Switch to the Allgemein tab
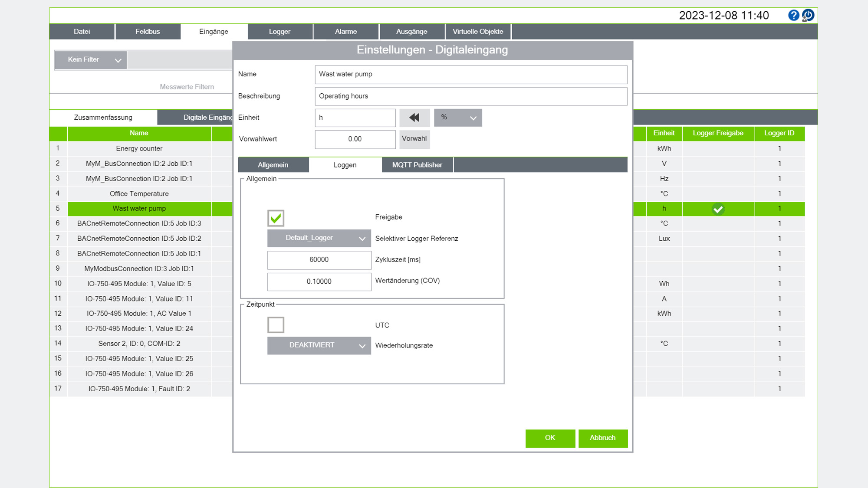Screen dimensions: 868x488 click(x=273, y=165)
